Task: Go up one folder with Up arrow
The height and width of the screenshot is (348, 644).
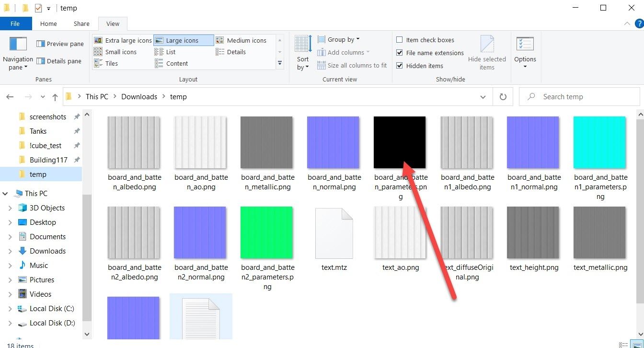Action: click(x=55, y=97)
